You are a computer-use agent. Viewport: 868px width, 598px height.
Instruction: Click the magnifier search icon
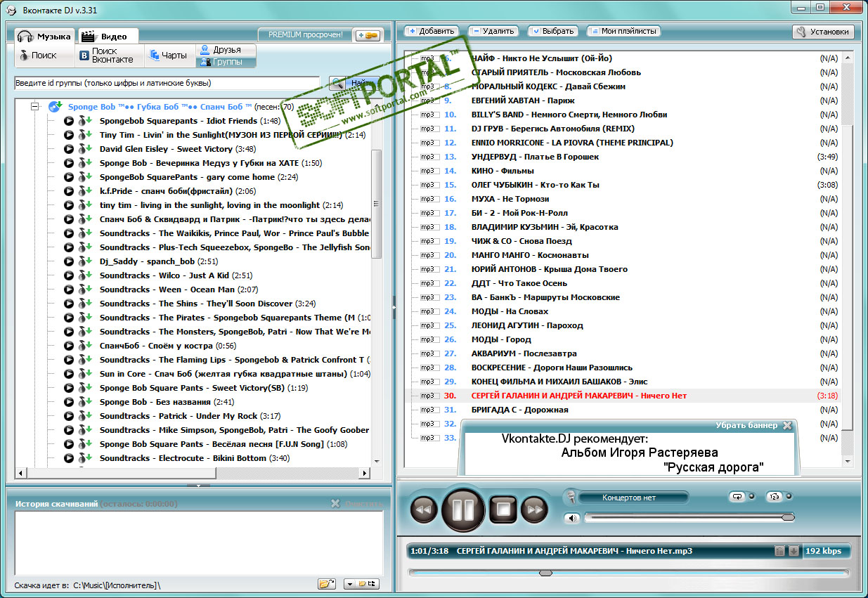coord(337,83)
